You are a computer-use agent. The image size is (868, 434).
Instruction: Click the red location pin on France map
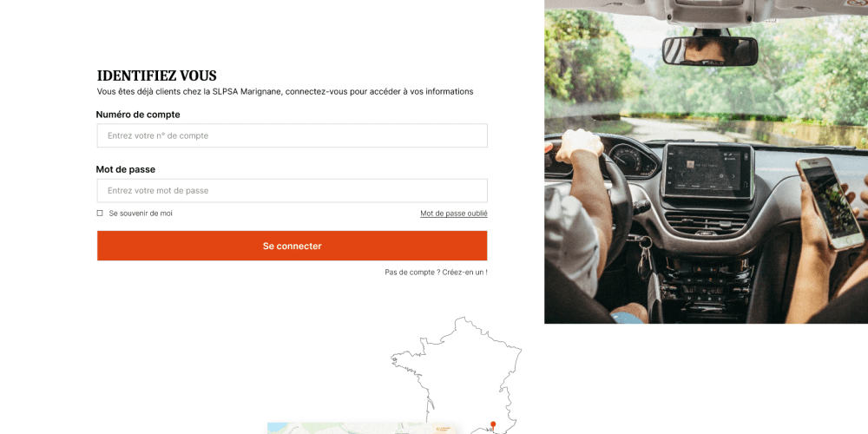[492, 424]
